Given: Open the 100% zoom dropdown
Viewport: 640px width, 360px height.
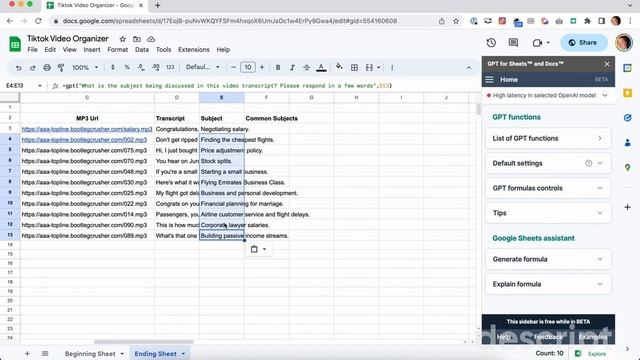Looking at the screenshot, I should coord(85,68).
